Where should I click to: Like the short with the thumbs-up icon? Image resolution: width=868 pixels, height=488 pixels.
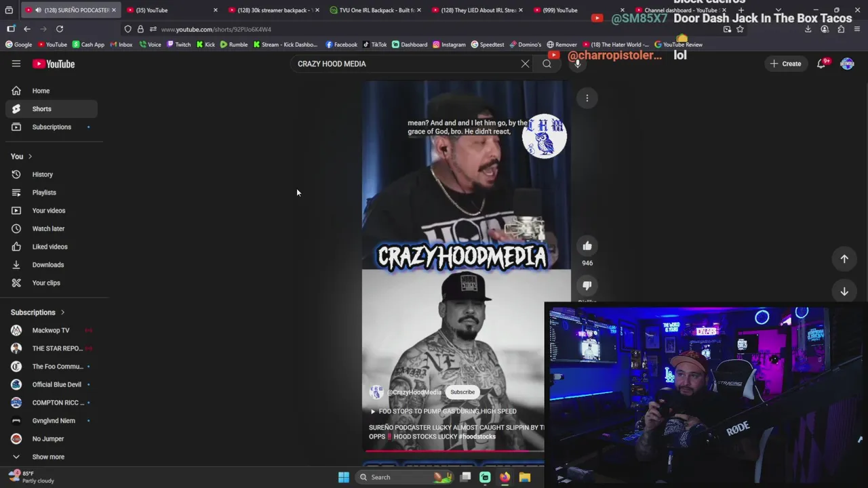[587, 246]
